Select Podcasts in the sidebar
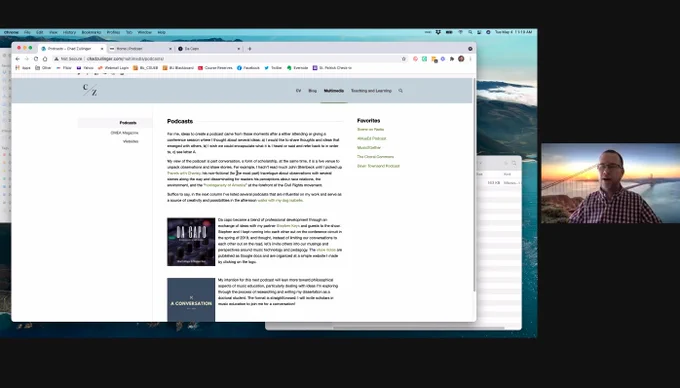This screenshot has width=680, height=388. tap(128, 123)
